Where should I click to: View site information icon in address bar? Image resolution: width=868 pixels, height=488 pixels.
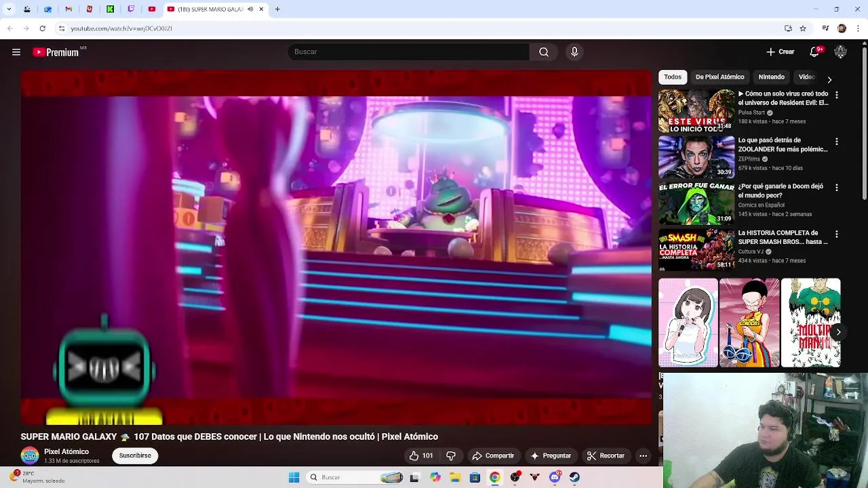tap(62, 28)
